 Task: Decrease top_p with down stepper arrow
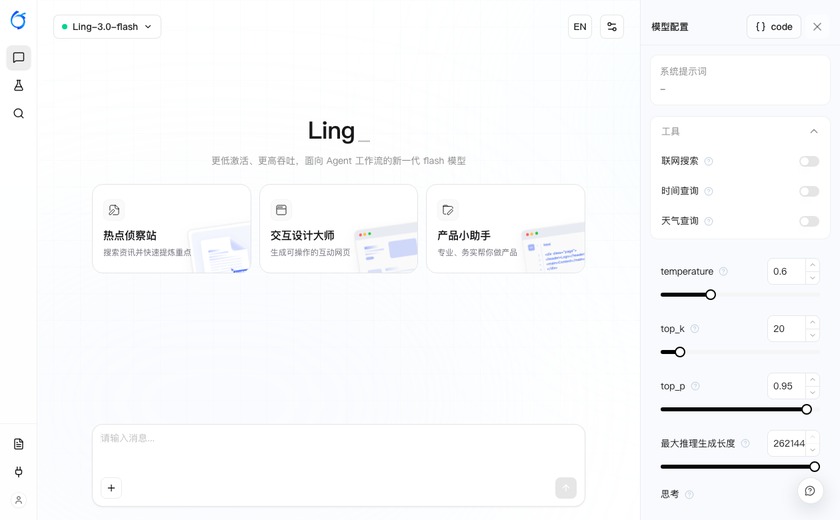pos(813,393)
